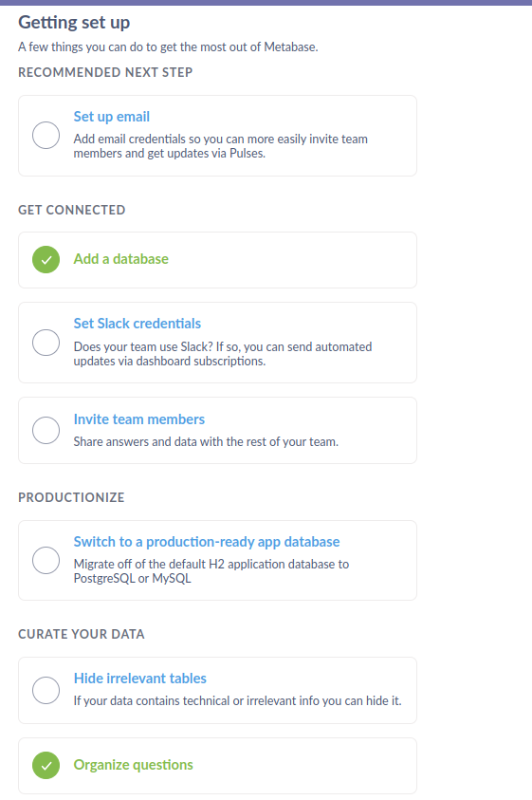Click the Share answers and data description
532x800 pixels.
coord(206,442)
